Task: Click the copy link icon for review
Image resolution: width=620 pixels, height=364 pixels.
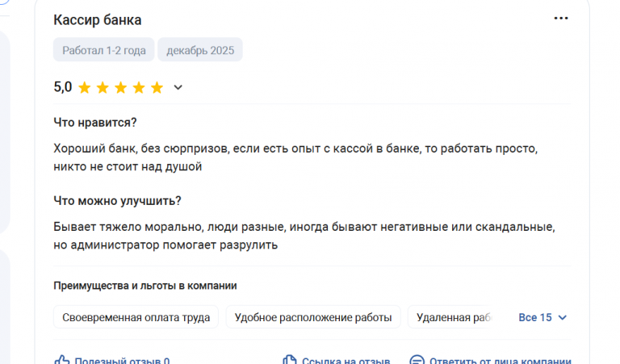Action: (x=290, y=361)
